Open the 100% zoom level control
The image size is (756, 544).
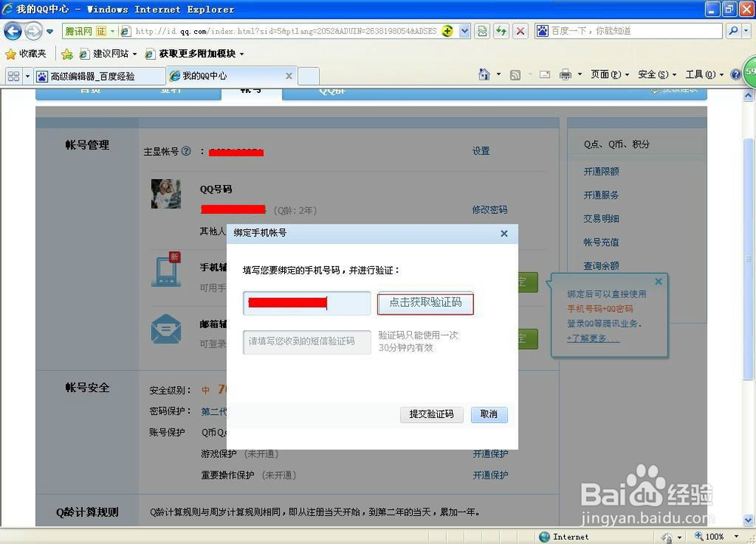[716, 536]
